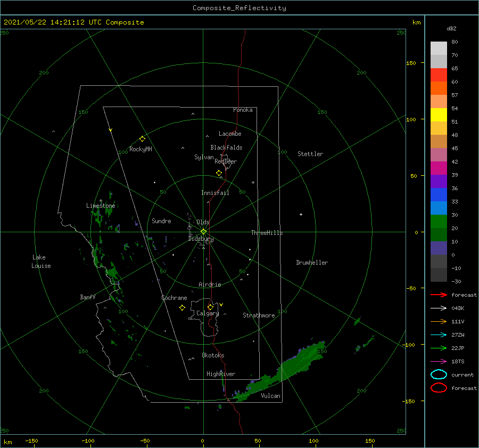Click the Okotoks label
This screenshot has height=448, width=479.
pos(213,355)
